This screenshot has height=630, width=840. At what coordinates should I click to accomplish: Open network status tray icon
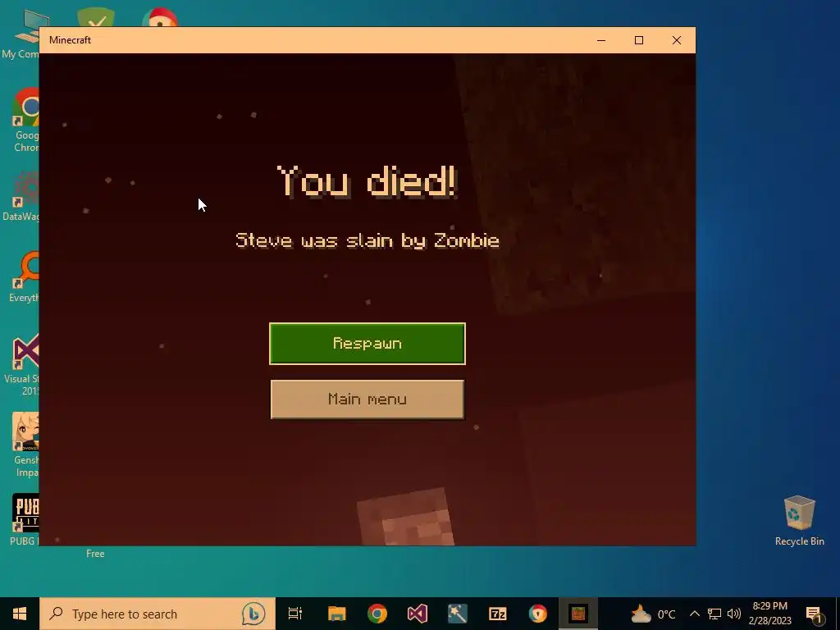[714, 614]
